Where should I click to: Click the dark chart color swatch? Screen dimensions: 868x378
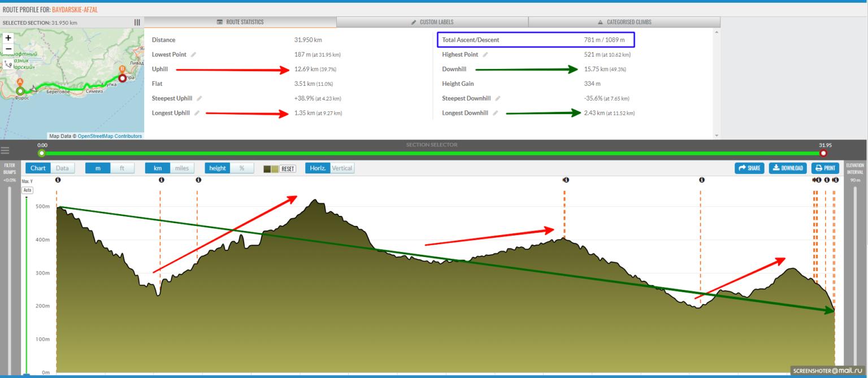pos(268,168)
